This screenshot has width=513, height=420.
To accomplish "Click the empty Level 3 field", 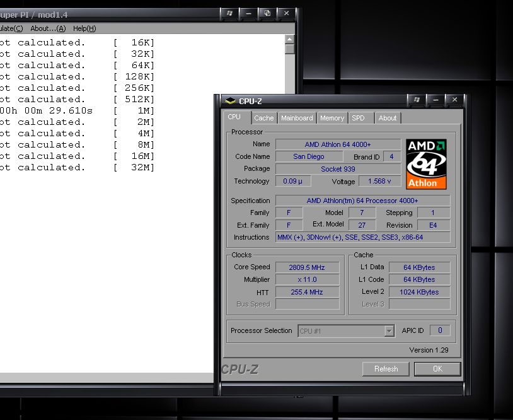I will coord(419,304).
